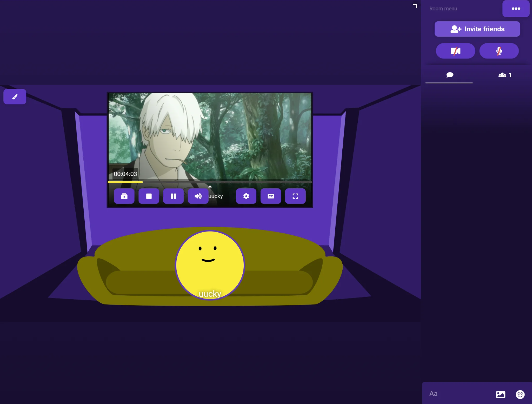Open the media library playlist icon
Viewport: 532px width, 404px height.
coord(124,196)
